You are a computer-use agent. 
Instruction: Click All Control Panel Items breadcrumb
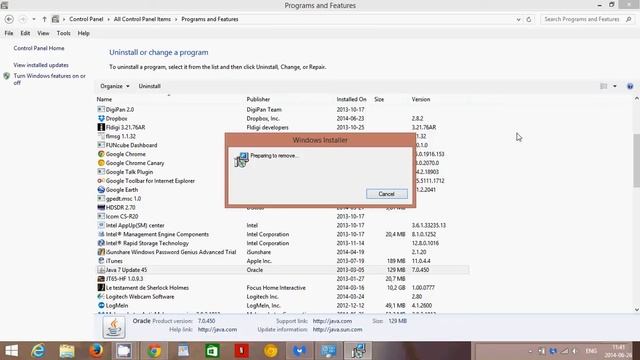click(x=142, y=19)
